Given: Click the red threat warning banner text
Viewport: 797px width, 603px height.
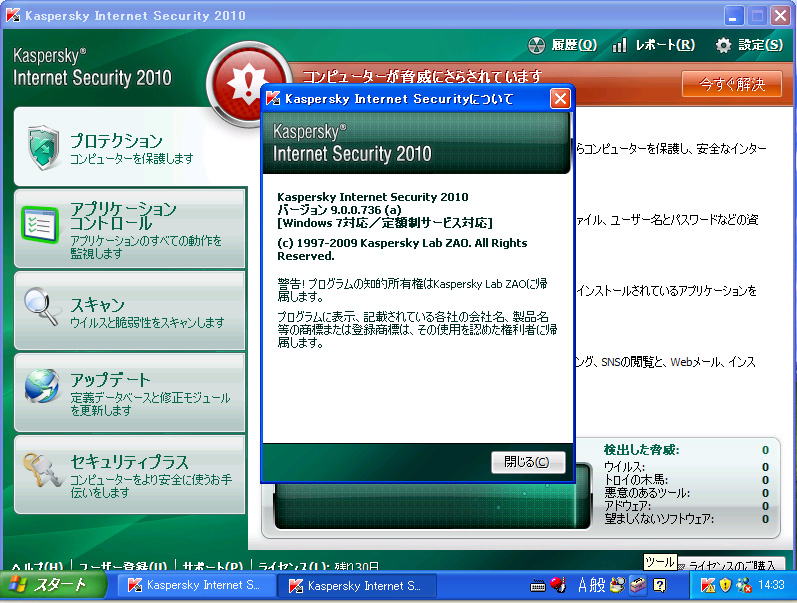Looking at the screenshot, I should tap(422, 77).
